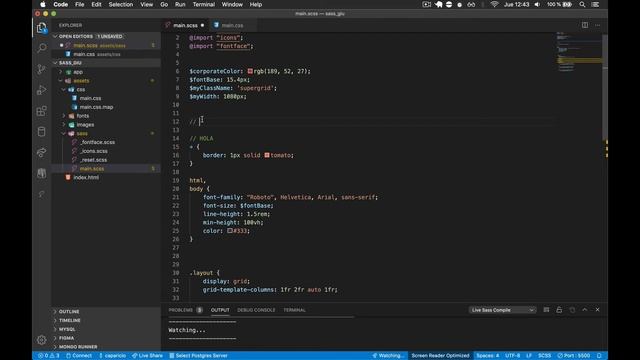The height and width of the screenshot is (360, 640).
Task: Switch to the main.scss editor tab
Action: pos(185,25)
